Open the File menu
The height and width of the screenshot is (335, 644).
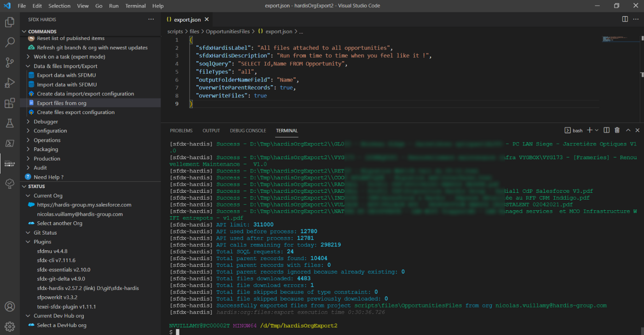[x=22, y=6]
